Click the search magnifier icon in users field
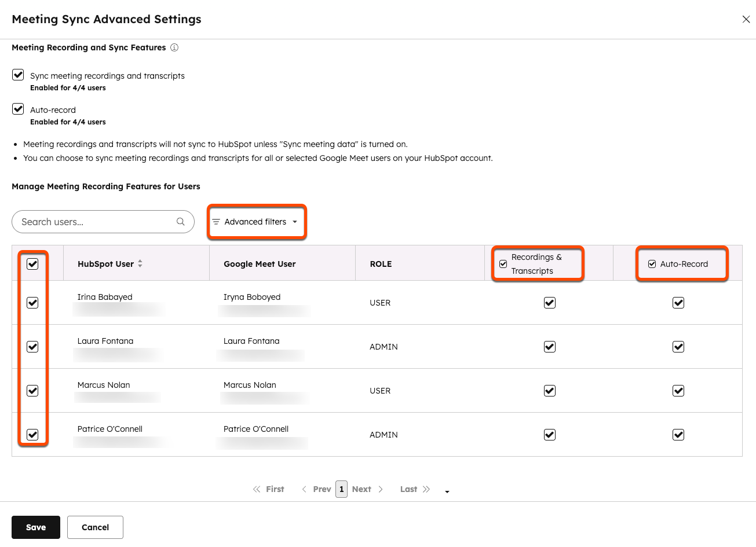This screenshot has width=756, height=547. [181, 222]
